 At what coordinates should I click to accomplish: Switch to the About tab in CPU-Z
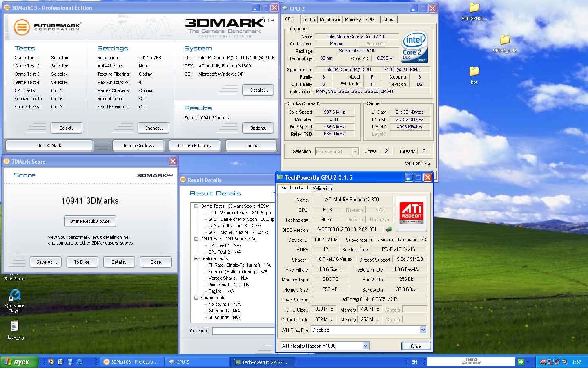tap(389, 20)
